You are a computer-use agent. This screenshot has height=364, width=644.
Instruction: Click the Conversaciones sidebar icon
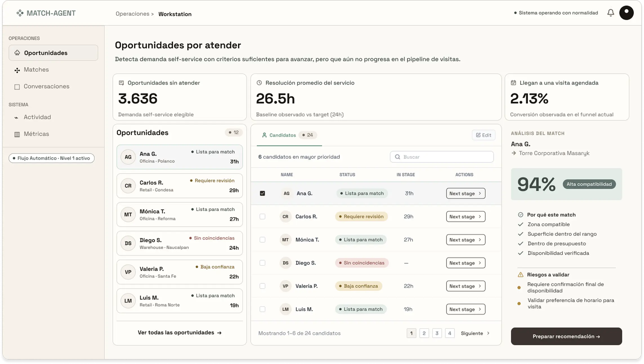(x=17, y=87)
